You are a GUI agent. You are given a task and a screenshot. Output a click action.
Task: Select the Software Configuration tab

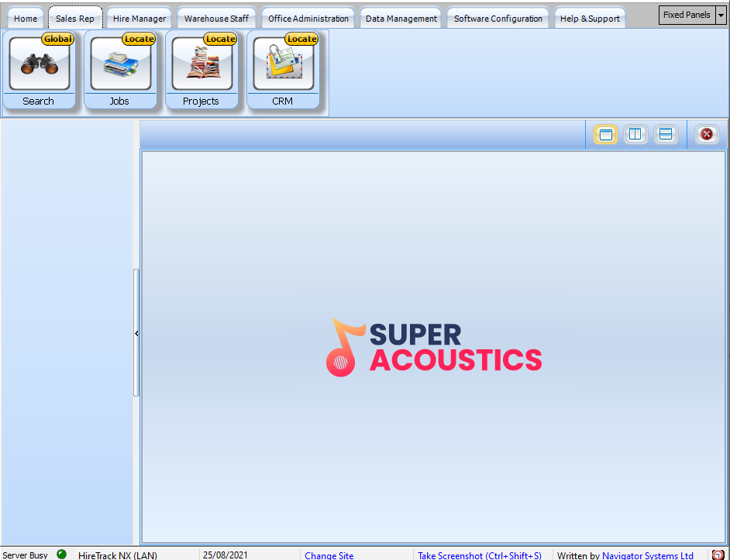[498, 19]
